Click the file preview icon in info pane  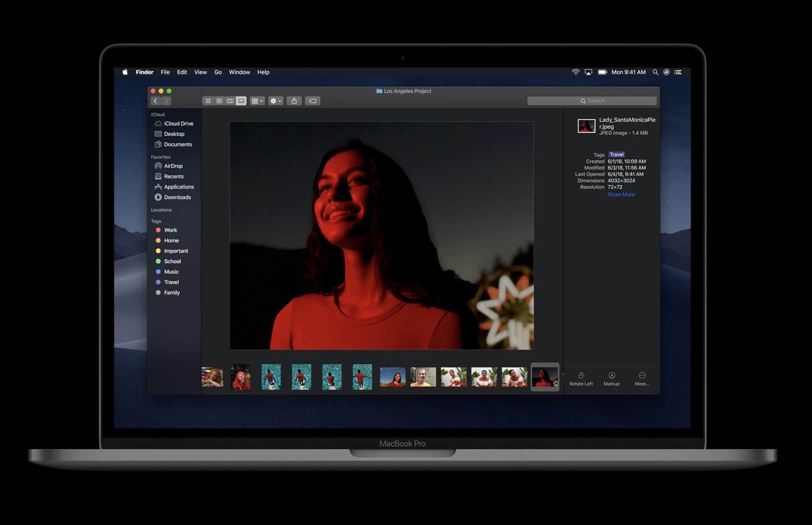[x=586, y=126]
